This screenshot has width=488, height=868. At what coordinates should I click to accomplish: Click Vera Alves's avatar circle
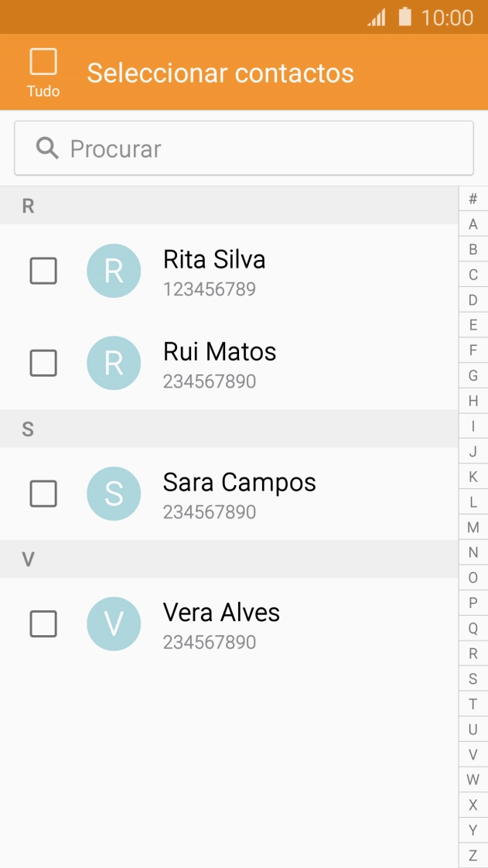(114, 624)
